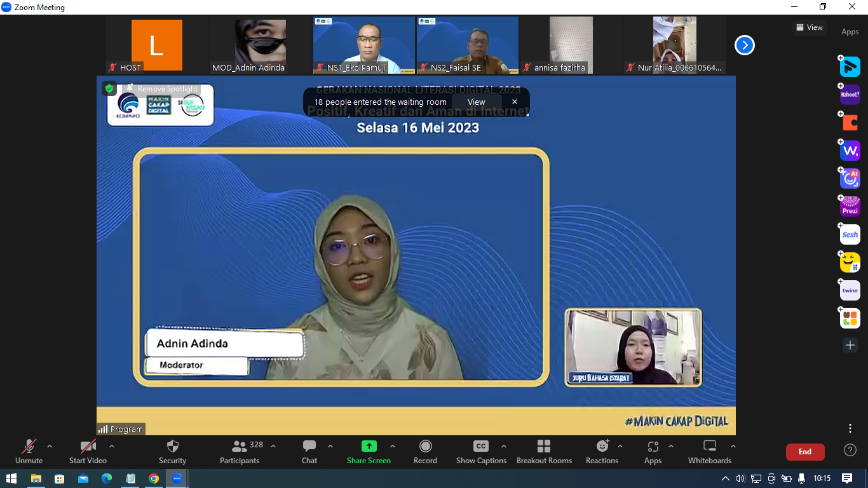Open the Sesh app in sidebar
This screenshot has width=868, height=488.
[850, 234]
